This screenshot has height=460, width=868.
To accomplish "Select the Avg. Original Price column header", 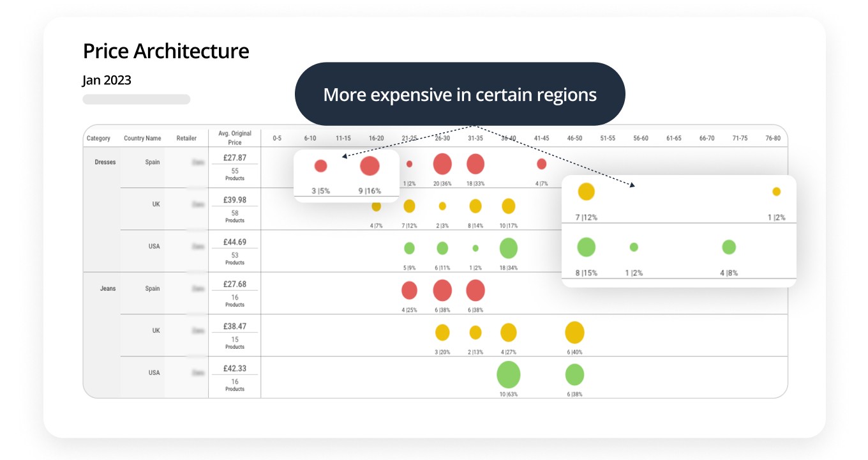I will click(x=235, y=138).
